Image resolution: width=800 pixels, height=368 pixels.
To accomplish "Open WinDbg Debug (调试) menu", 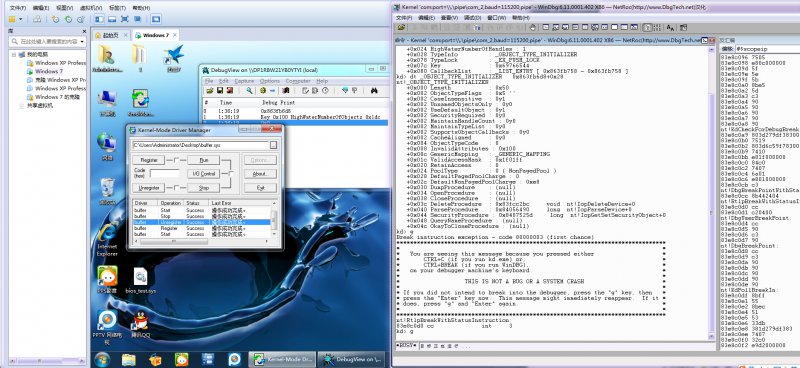I will (x=472, y=17).
